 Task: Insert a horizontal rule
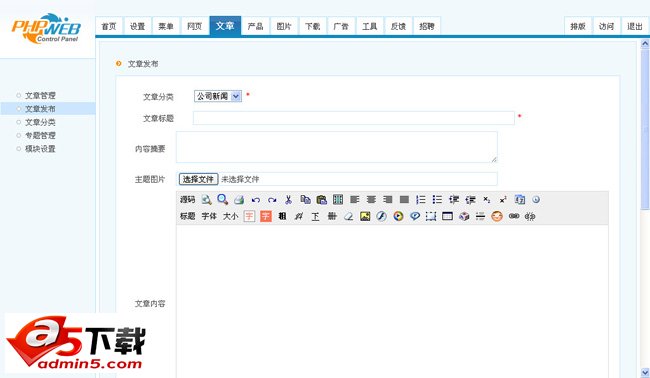point(480,216)
